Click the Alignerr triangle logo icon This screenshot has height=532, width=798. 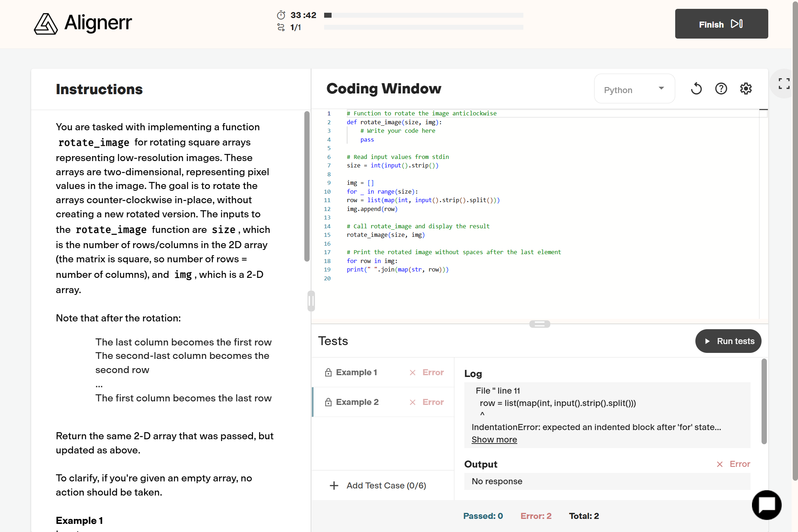[x=46, y=24]
